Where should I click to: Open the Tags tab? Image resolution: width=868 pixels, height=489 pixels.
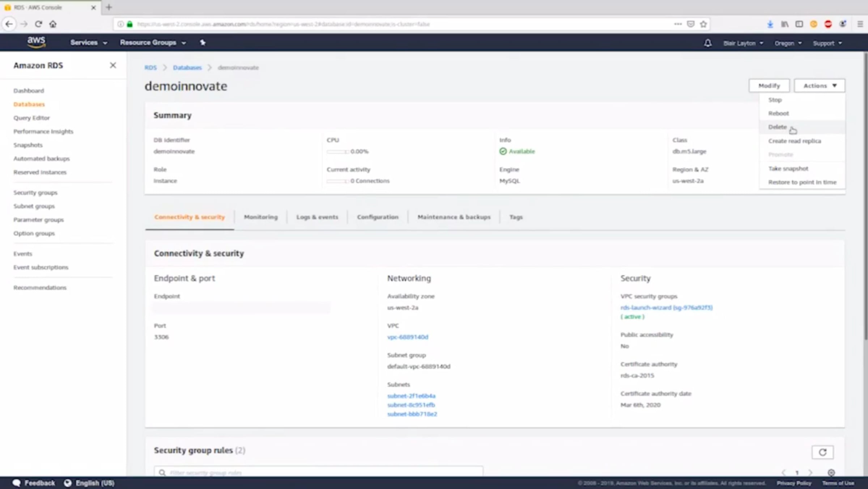tap(516, 217)
